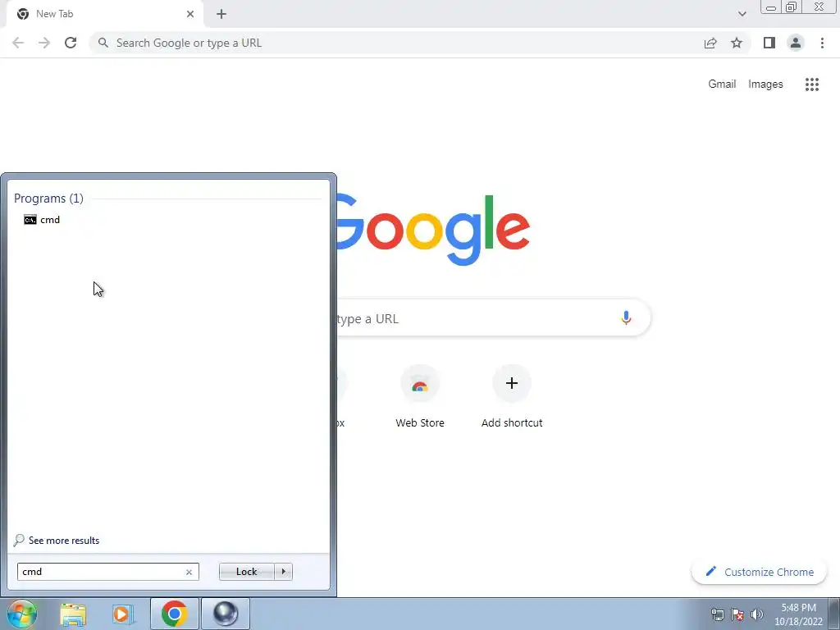The width and height of the screenshot is (840, 630).
Task: Open Windows Media Player from the taskbar
Action: point(123,614)
